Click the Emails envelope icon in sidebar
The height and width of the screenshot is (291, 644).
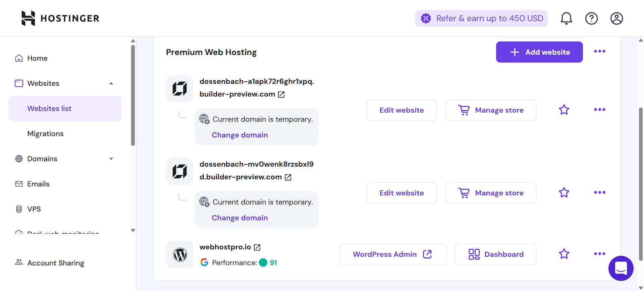[x=19, y=184]
